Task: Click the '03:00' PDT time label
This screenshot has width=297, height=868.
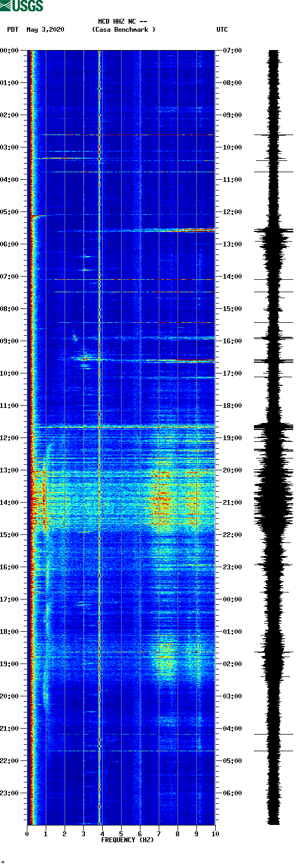Action: (9, 147)
